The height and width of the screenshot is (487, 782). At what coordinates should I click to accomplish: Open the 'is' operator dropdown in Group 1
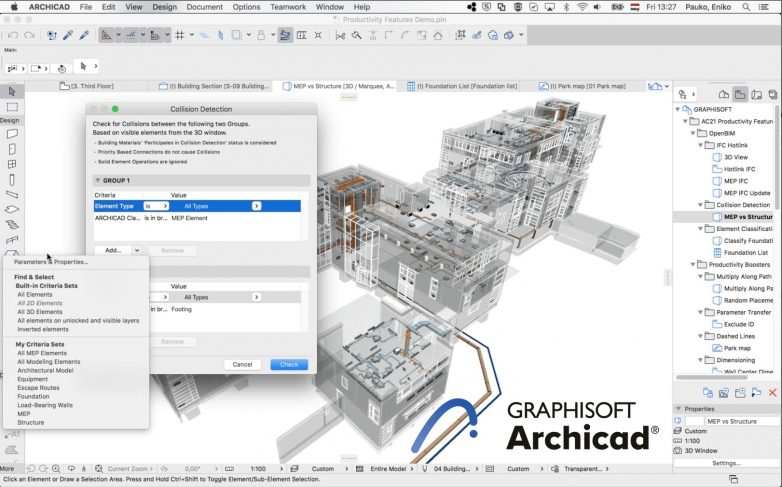(x=156, y=206)
